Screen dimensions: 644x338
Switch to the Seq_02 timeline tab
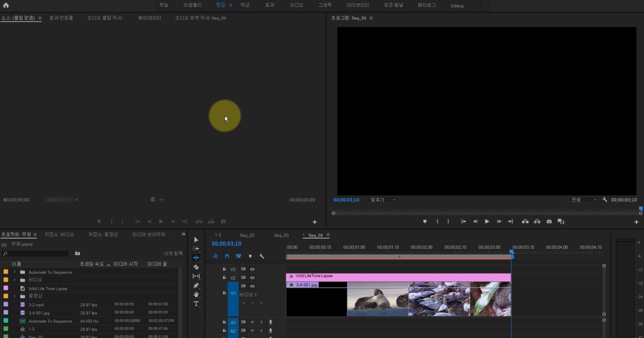(x=247, y=235)
